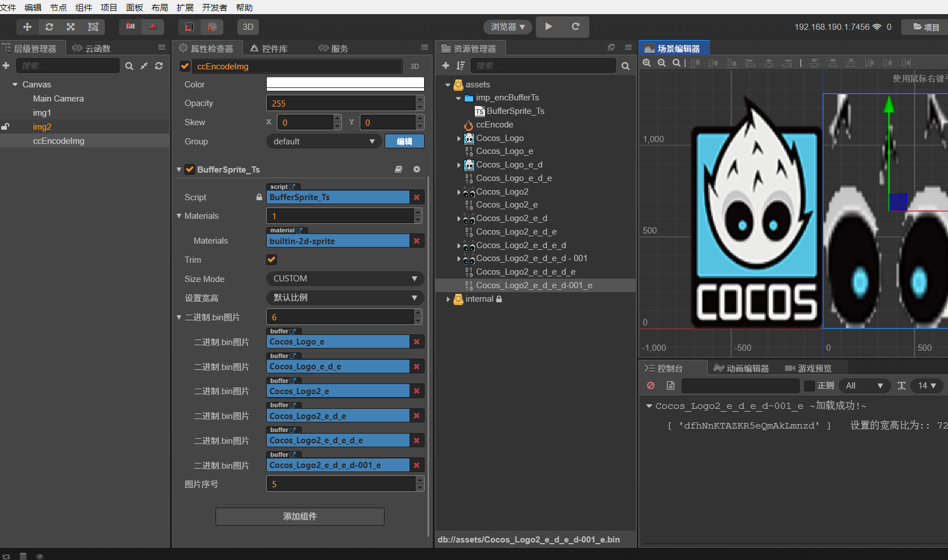Click the Color swatch in inspector
This screenshot has width=948, height=560.
(345, 84)
